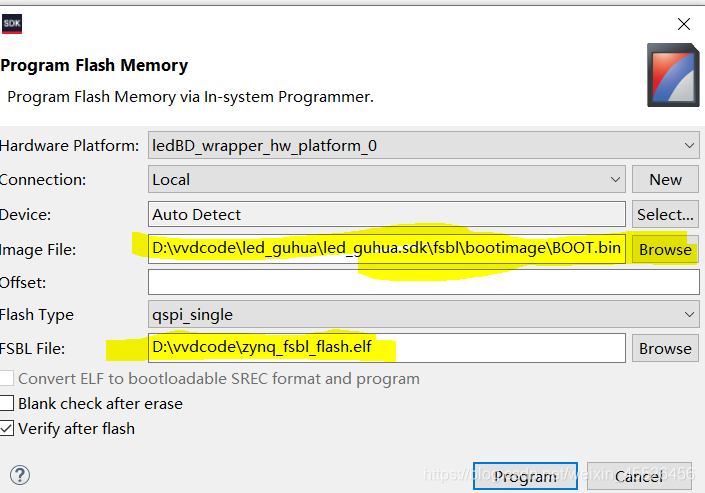Open the Connection dropdown showing Local
This screenshot has width=705, height=493.
point(387,179)
